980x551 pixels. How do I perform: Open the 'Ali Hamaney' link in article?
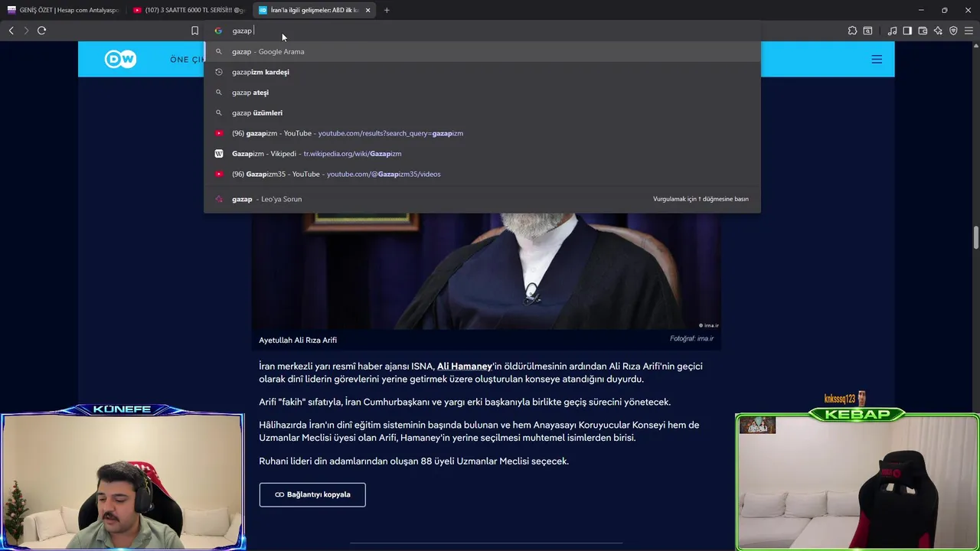click(x=465, y=367)
